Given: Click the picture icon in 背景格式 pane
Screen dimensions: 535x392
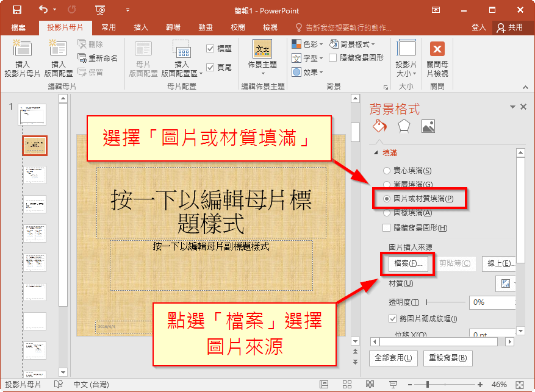Looking at the screenshot, I should (427, 126).
